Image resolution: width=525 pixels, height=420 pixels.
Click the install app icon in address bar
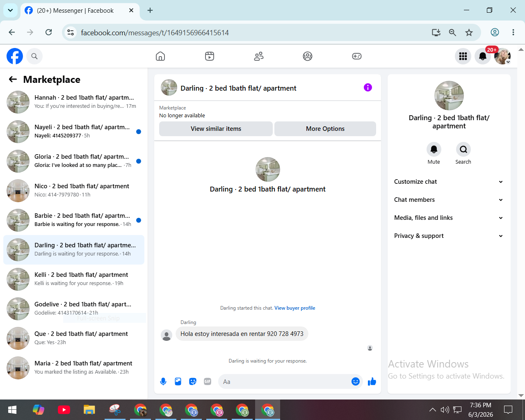(x=436, y=32)
